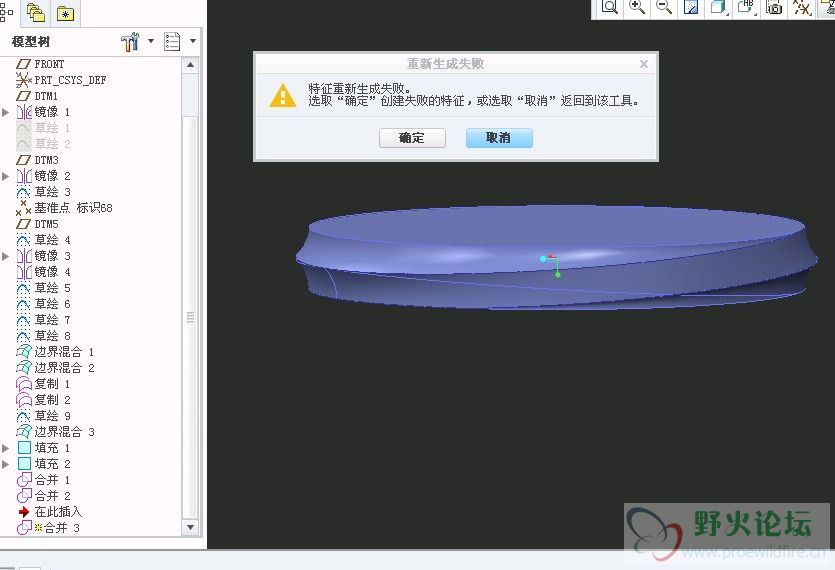Select the 填充 1 fill feature icon
The image size is (835, 570).
tap(24, 447)
